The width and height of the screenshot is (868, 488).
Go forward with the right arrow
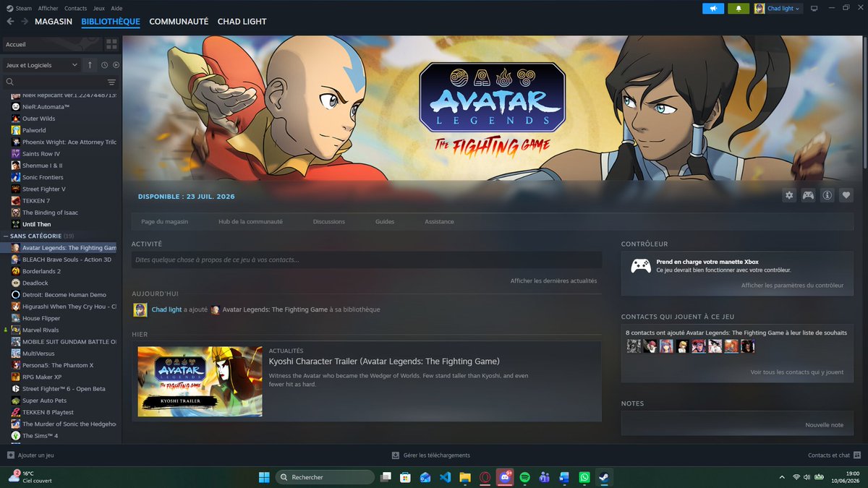[25, 22]
